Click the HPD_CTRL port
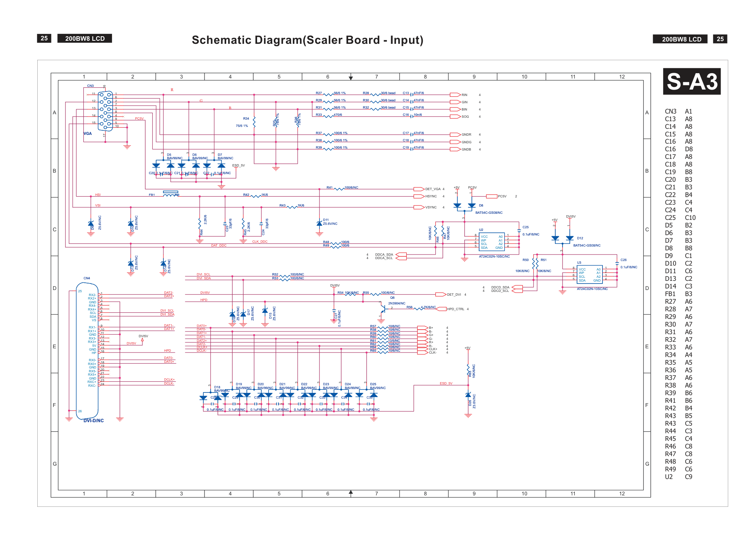 441,309
